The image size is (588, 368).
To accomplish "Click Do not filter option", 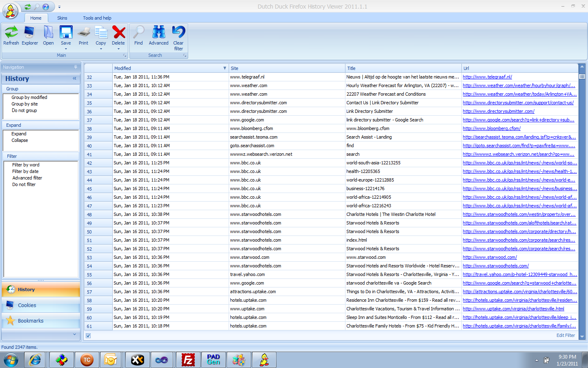I will click(x=24, y=184).
